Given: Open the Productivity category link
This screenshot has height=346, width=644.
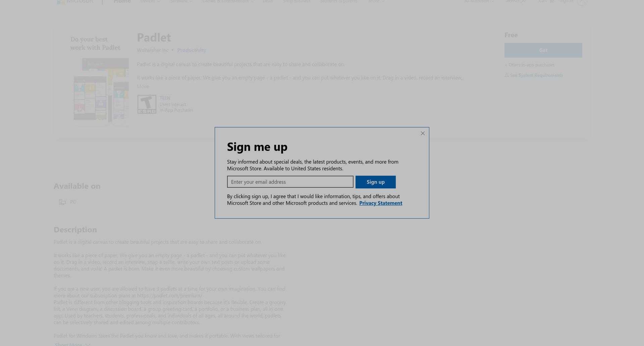Looking at the screenshot, I should pos(192,50).
